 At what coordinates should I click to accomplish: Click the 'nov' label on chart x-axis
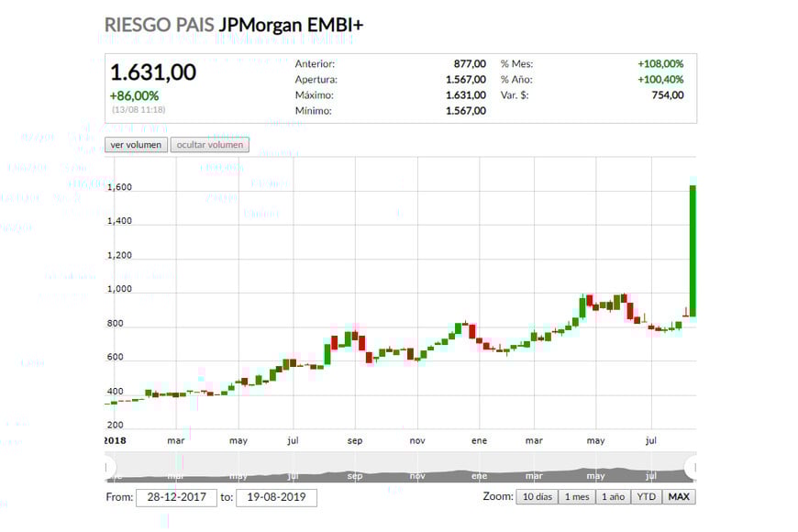[416, 440]
